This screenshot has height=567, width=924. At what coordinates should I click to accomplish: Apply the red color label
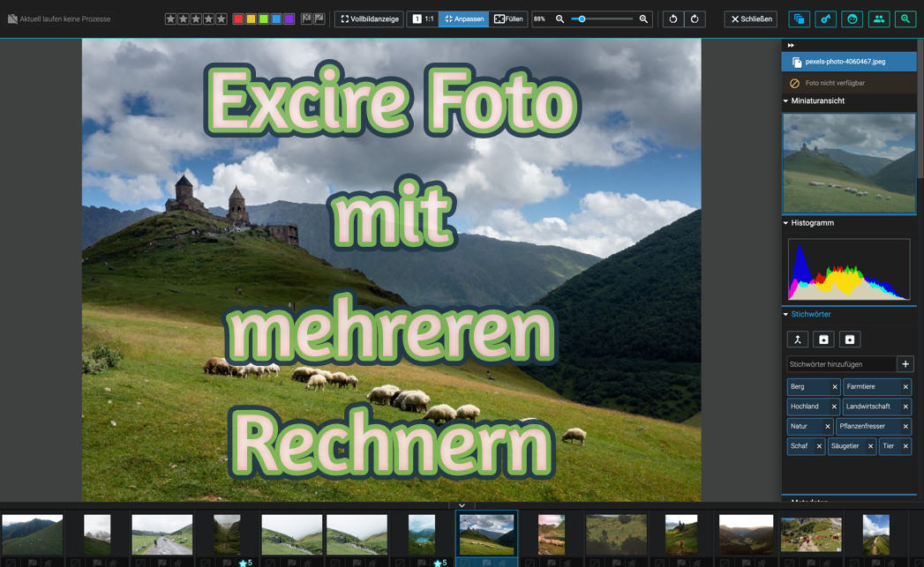(238, 19)
